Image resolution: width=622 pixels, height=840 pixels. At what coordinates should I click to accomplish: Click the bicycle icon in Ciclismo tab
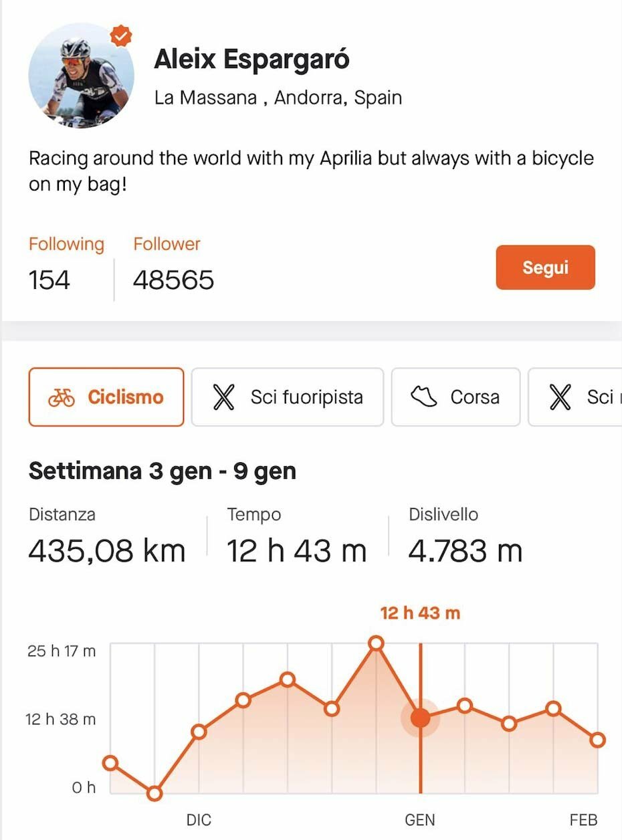point(62,397)
